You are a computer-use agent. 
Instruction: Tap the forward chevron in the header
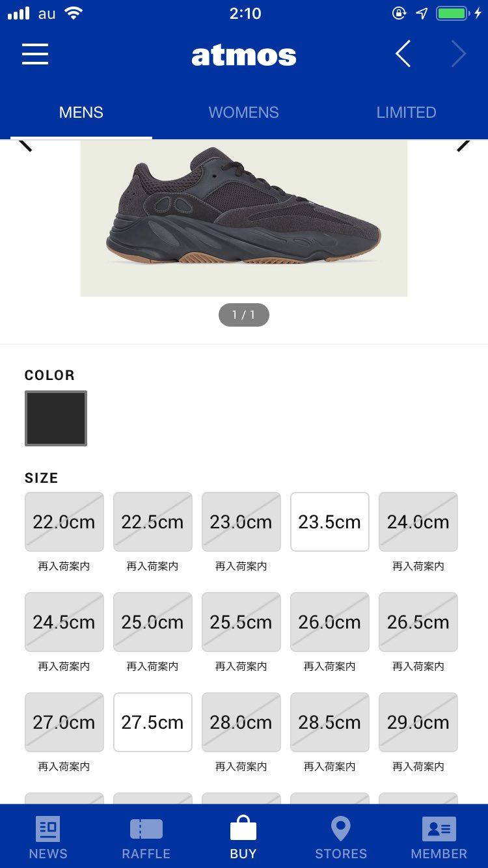click(x=459, y=54)
